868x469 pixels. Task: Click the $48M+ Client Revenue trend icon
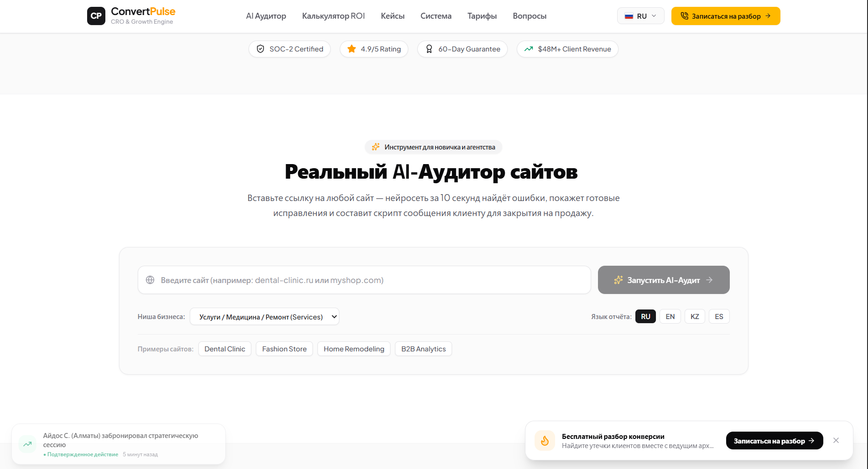(x=529, y=49)
